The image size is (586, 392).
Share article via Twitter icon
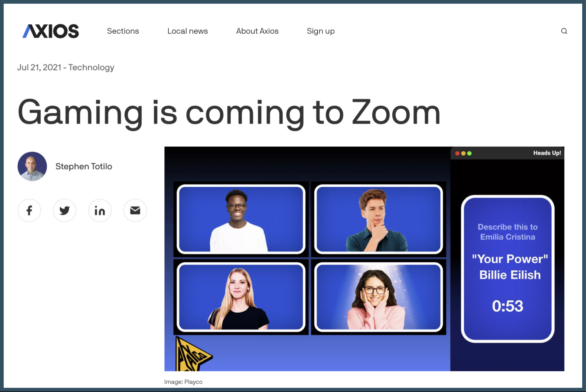pos(64,210)
